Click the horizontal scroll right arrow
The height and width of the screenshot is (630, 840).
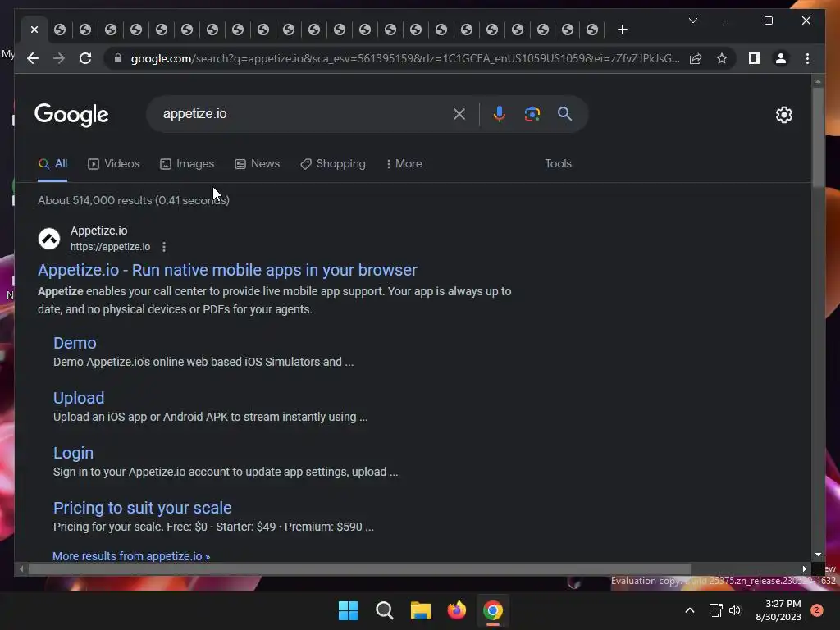[804, 569]
